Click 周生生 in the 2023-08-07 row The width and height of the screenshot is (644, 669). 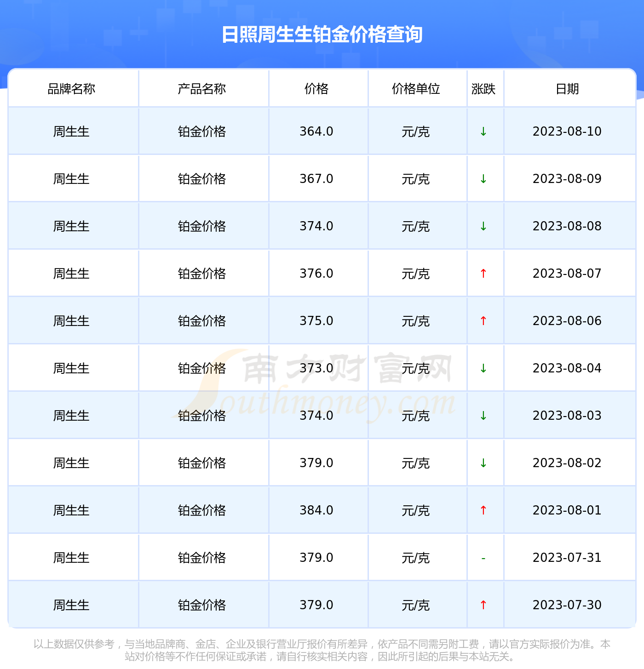click(x=71, y=274)
